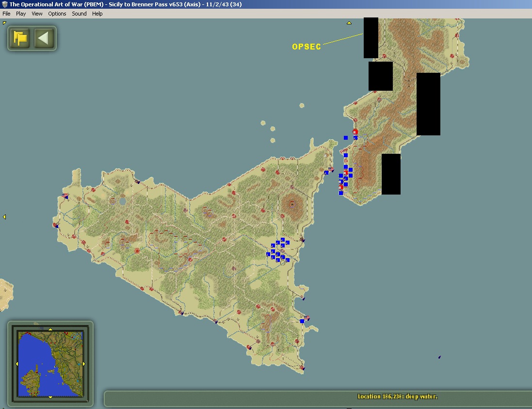Click the map scroll-up arrow at top edge
This screenshot has height=409, width=532.
point(349,23)
